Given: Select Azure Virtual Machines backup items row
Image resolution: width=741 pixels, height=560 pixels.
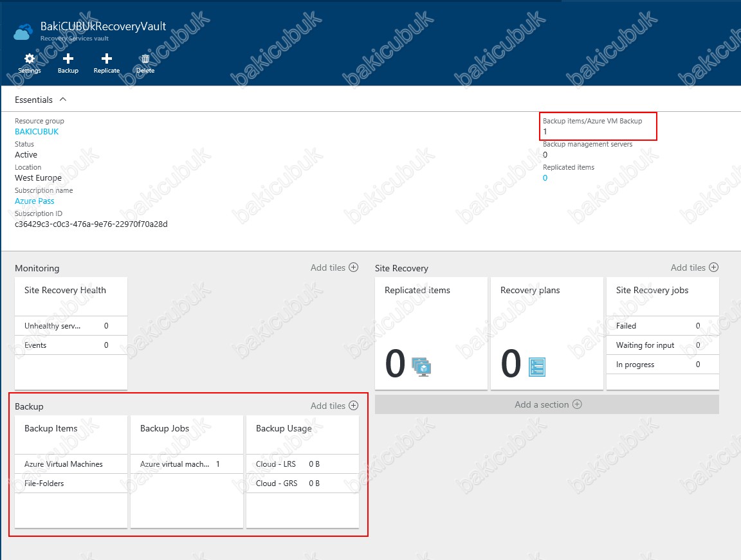Looking at the screenshot, I should 71,464.
